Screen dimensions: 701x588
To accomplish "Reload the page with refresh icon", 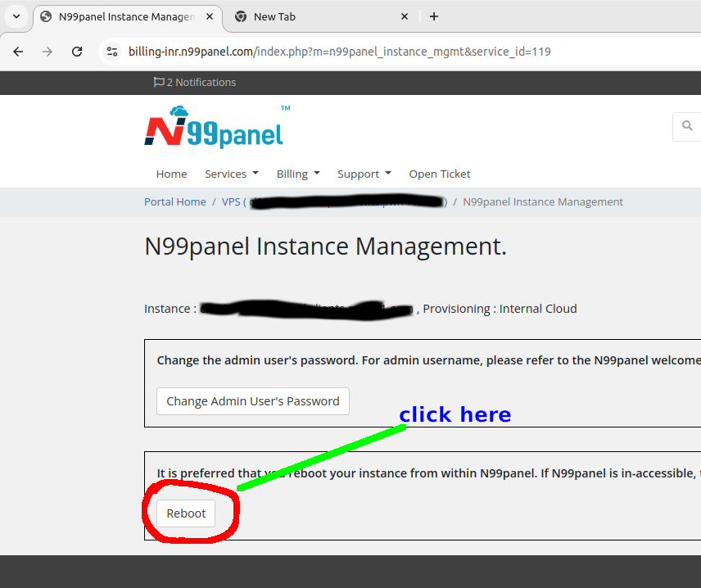I will (77, 52).
